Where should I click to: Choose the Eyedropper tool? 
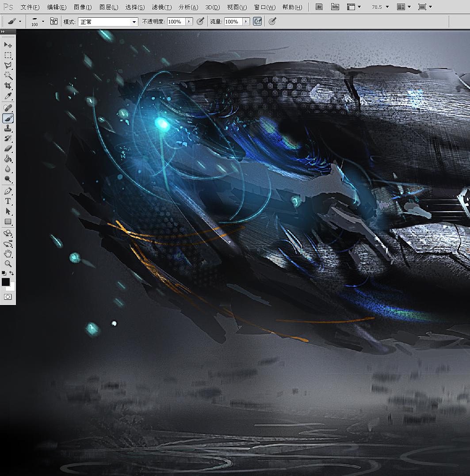(8, 96)
